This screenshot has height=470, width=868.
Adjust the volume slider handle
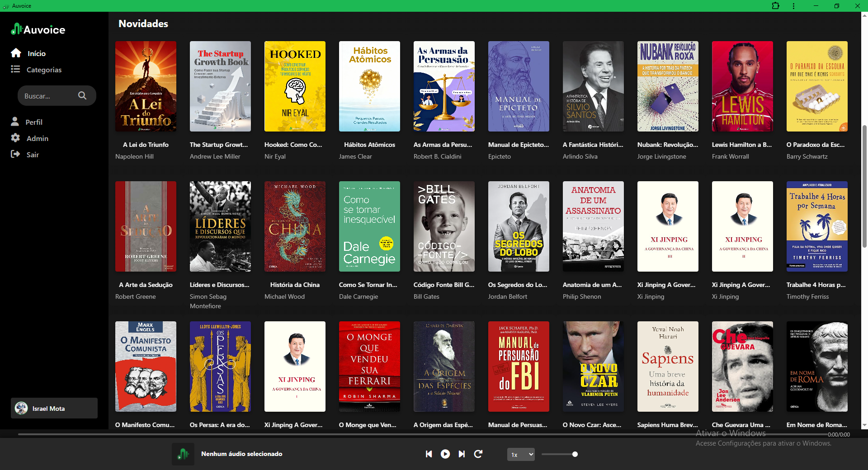(575, 454)
